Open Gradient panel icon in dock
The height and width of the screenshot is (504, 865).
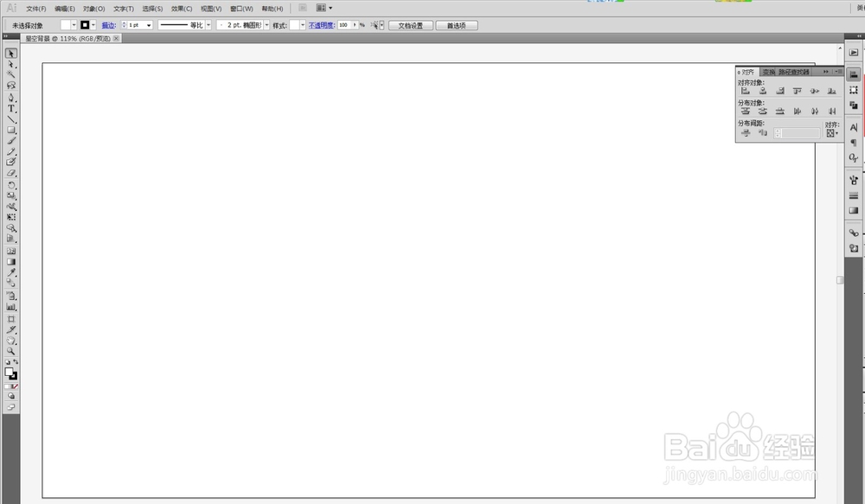click(854, 211)
